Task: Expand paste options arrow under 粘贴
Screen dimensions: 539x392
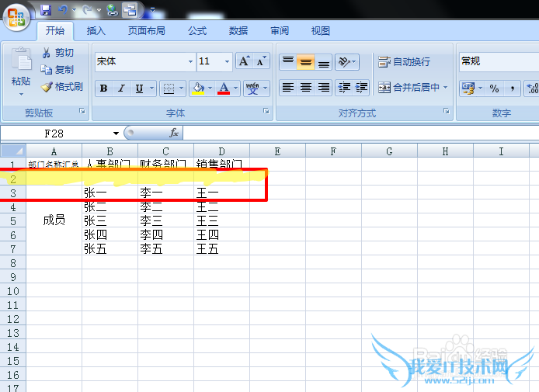Action: [x=21, y=94]
